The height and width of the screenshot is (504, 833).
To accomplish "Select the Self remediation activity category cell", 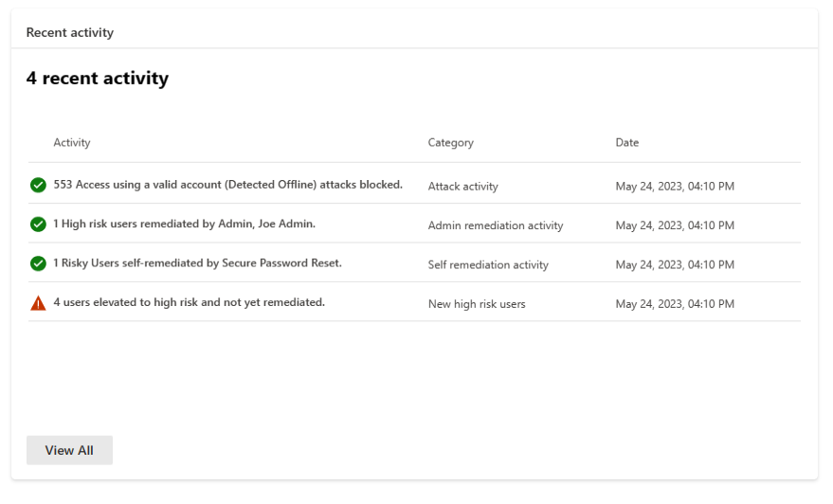I will click(x=488, y=265).
